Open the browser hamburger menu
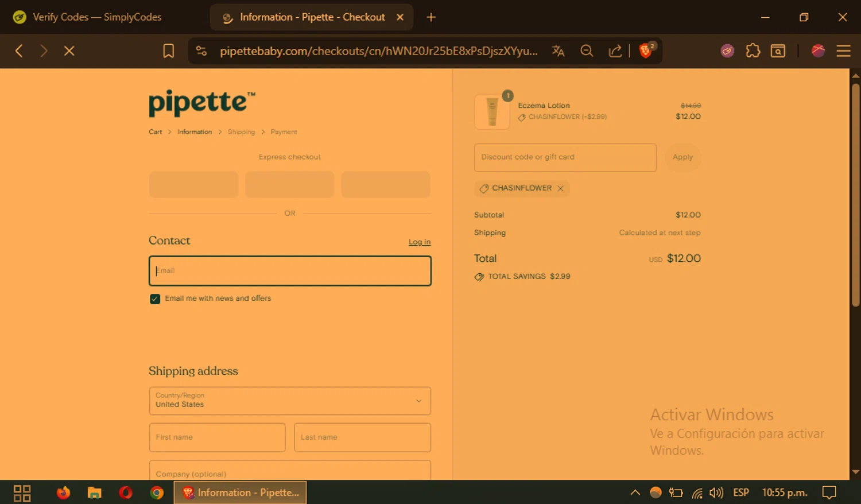 point(843,51)
